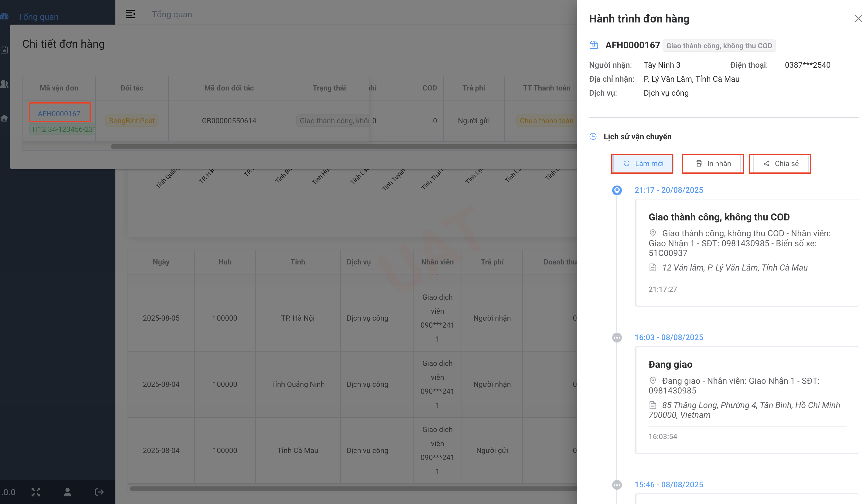
Task: Click the 16:03 - 08/08/2025 timeline marker
Action: coord(617,337)
